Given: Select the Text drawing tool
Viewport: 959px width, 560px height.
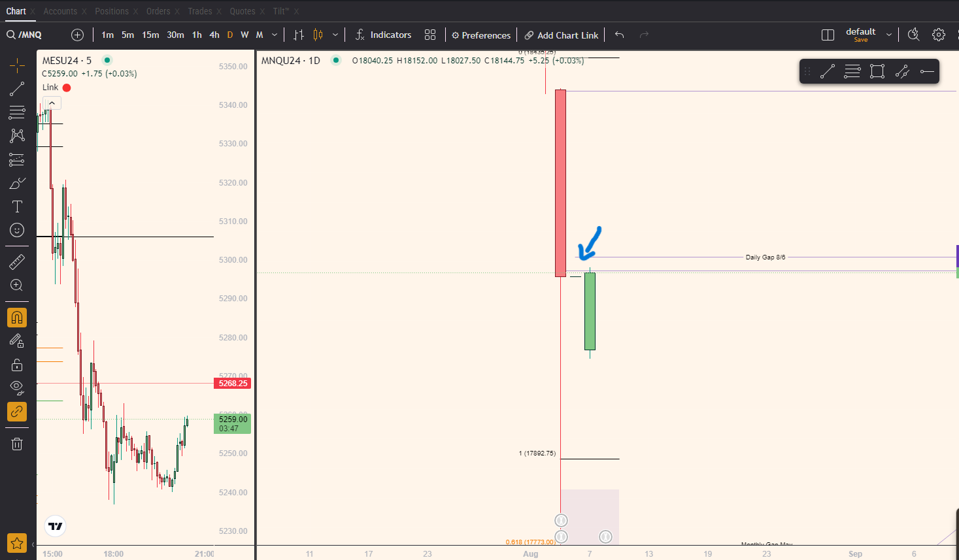Looking at the screenshot, I should 17,206.
